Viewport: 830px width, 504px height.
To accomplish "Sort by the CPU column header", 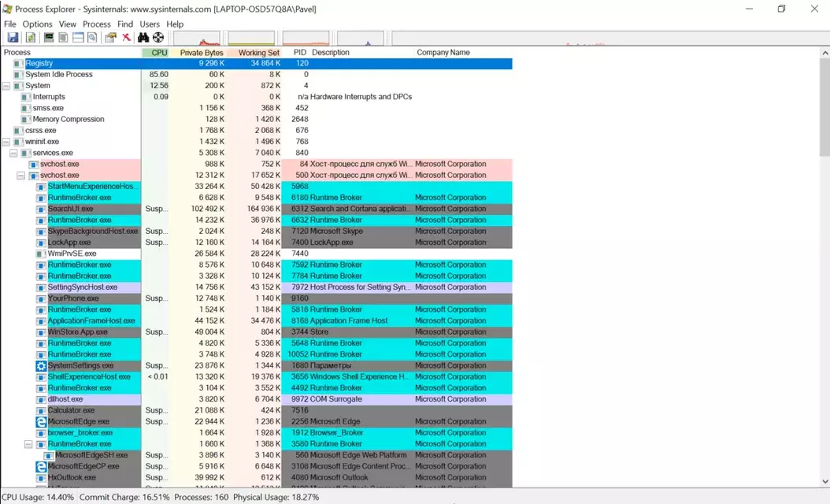I will (155, 53).
